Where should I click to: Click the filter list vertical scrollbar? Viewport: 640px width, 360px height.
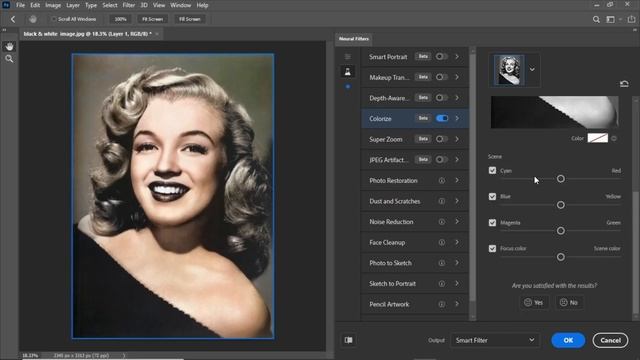[473, 178]
